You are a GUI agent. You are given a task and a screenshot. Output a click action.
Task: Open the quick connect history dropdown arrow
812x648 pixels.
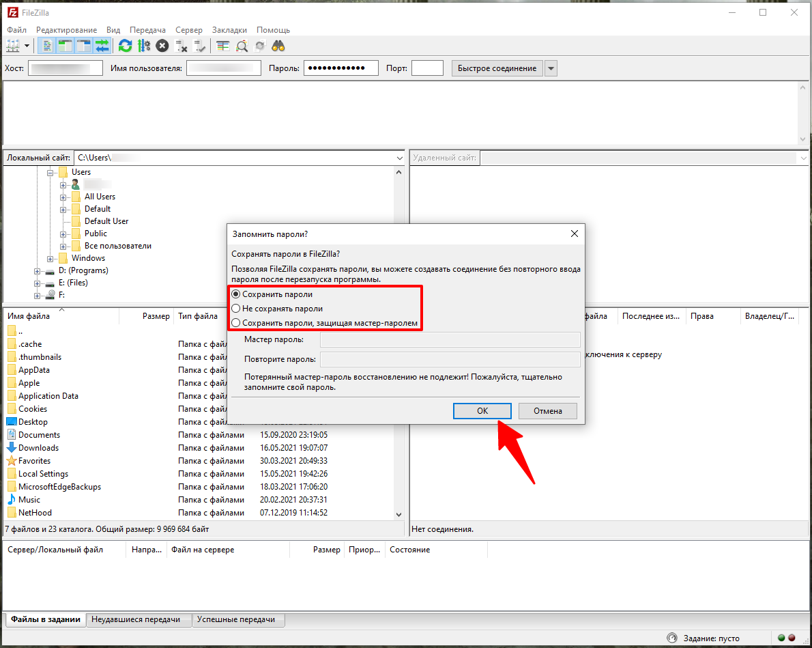point(551,68)
